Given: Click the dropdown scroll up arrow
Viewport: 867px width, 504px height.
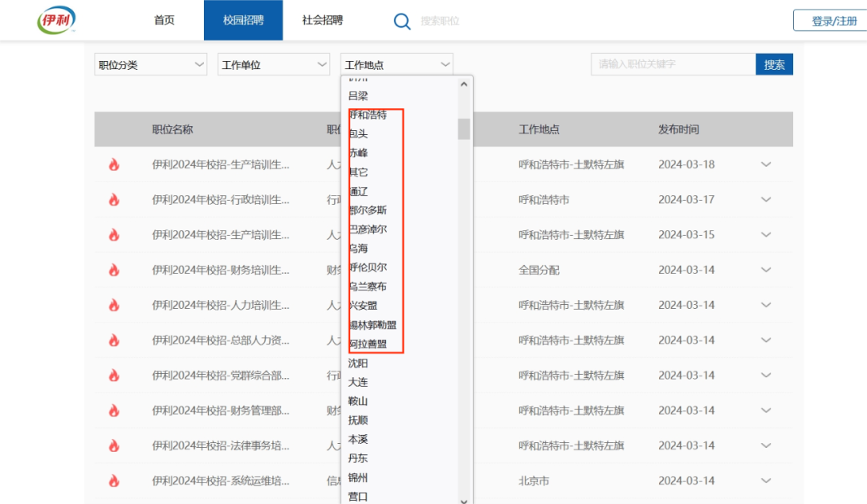Looking at the screenshot, I should [464, 84].
